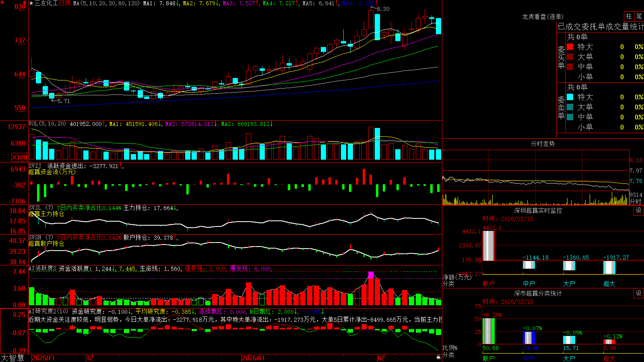Click the 日线 period label
644x362 pixels.
click(65, 3)
